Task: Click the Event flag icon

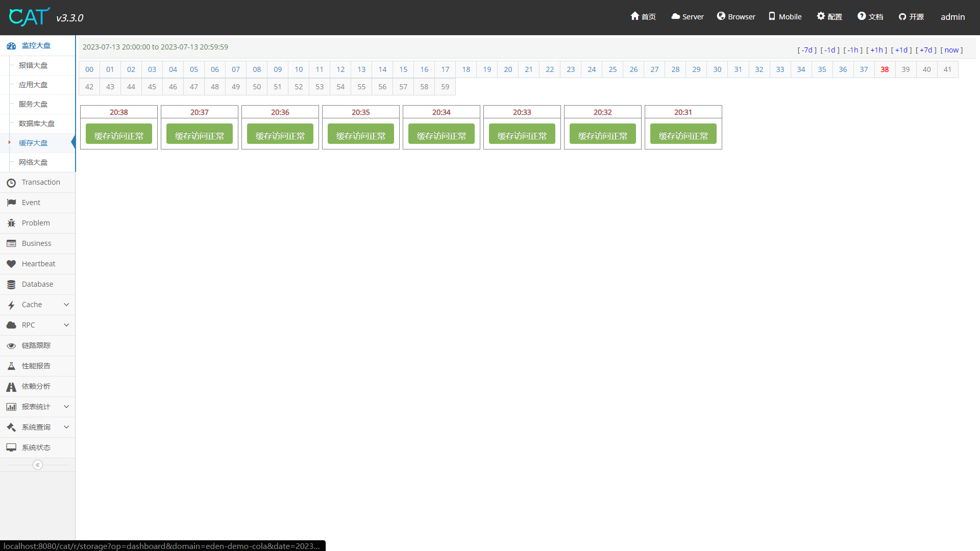Action: coord(11,203)
